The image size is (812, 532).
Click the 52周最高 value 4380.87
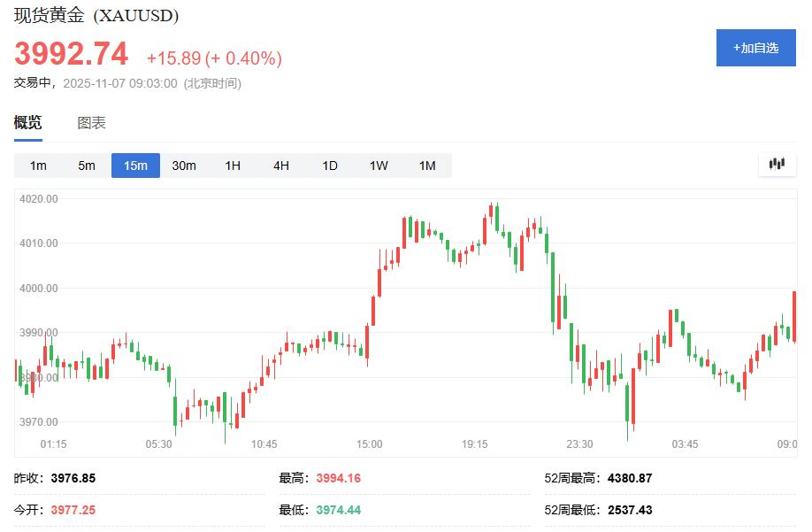(630, 478)
